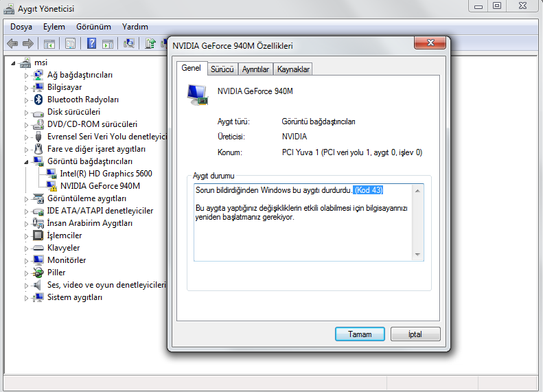
Task: Switch to the Sürücü tab
Action: [222, 69]
